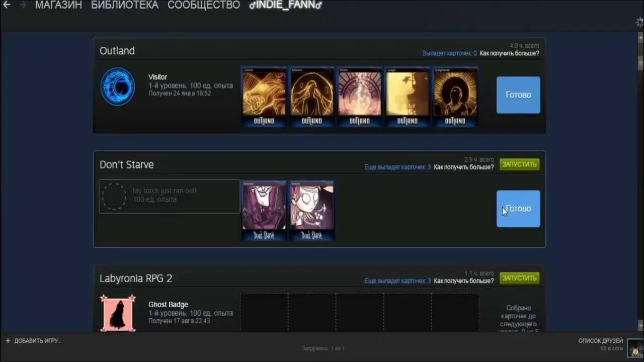The height and width of the screenshot is (362, 644).
Task: Open the МАГАЗИН menu
Action: (x=58, y=5)
